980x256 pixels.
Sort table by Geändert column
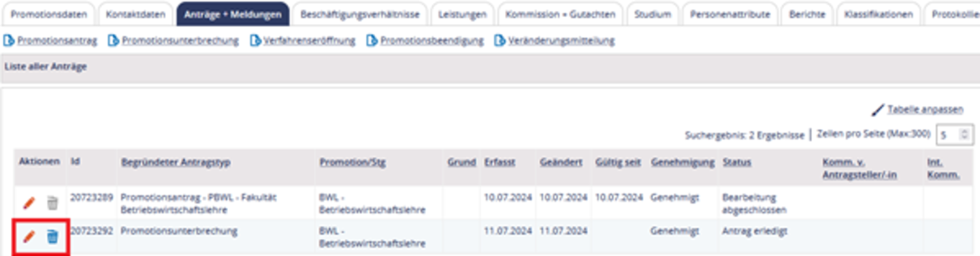pyautogui.click(x=561, y=163)
